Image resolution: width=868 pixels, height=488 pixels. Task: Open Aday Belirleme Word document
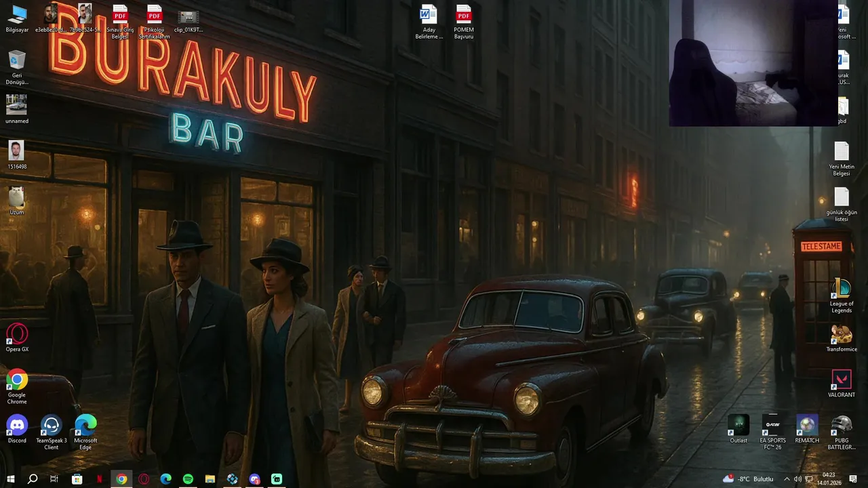(429, 20)
